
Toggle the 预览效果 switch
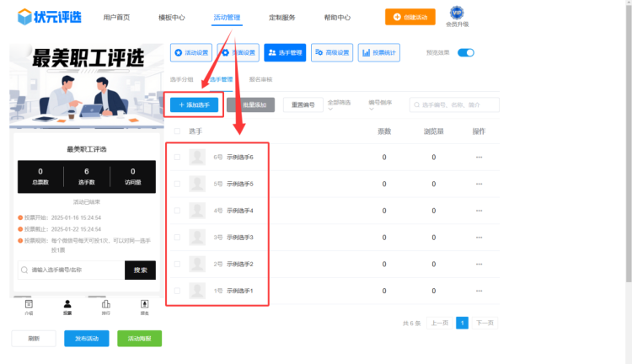pyautogui.click(x=465, y=52)
